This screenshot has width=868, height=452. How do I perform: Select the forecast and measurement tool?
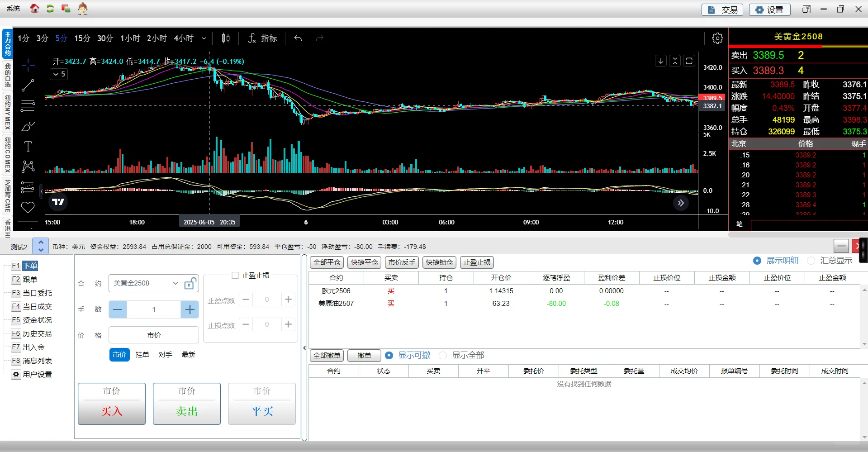[28, 187]
